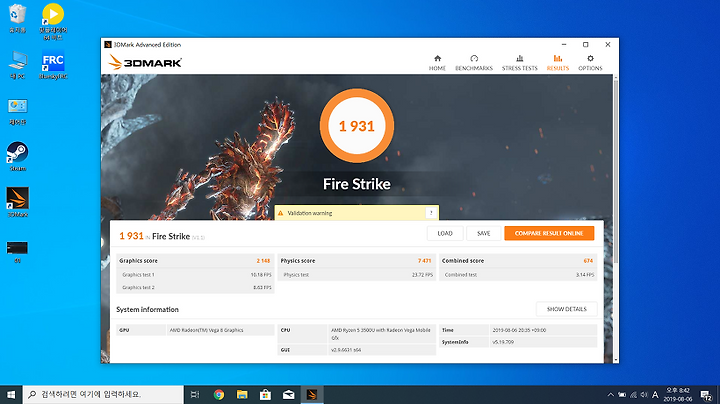
Task: Open the Mail app from the taskbar
Action: pos(288,394)
